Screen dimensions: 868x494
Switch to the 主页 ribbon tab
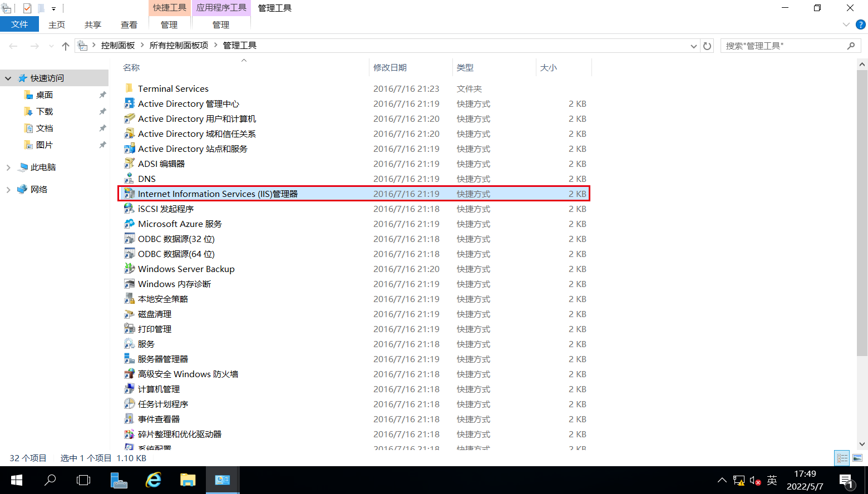[57, 24]
